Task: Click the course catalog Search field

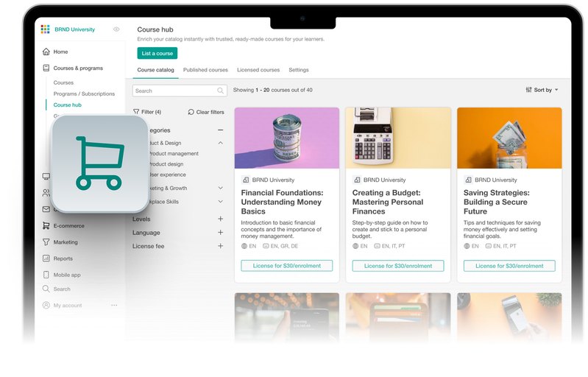Action: point(180,91)
